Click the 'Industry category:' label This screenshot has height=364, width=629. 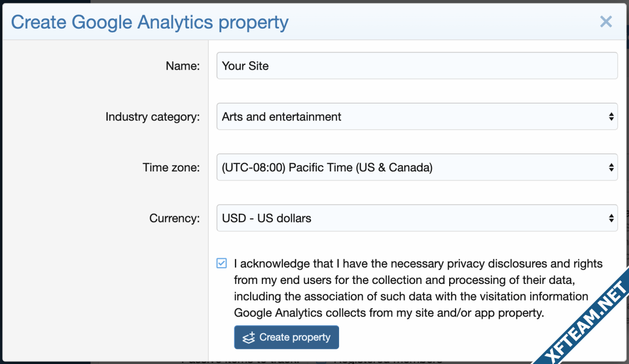coord(152,117)
